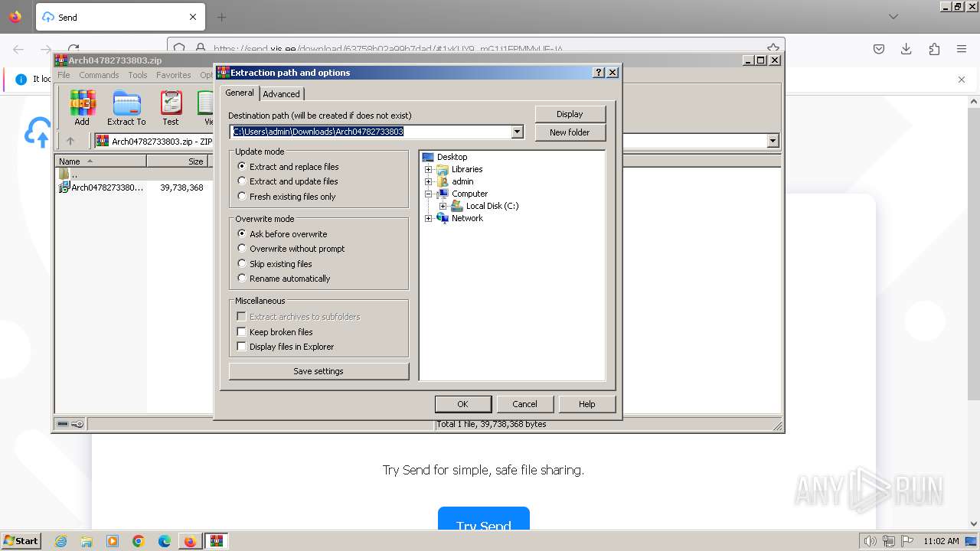The height and width of the screenshot is (551, 980).
Task: Open the File menu in WinRAR
Action: coord(64,75)
